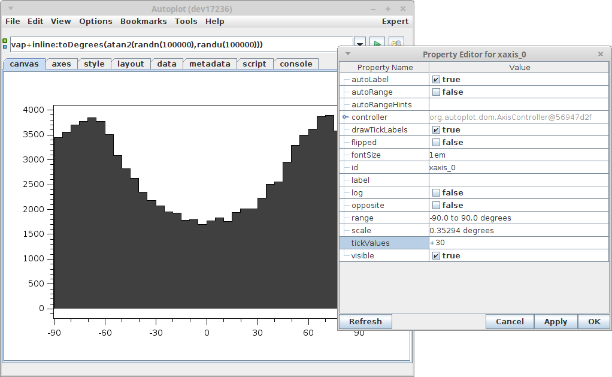Click the range value '-90.0 to 90.0 degrees'

point(470,218)
